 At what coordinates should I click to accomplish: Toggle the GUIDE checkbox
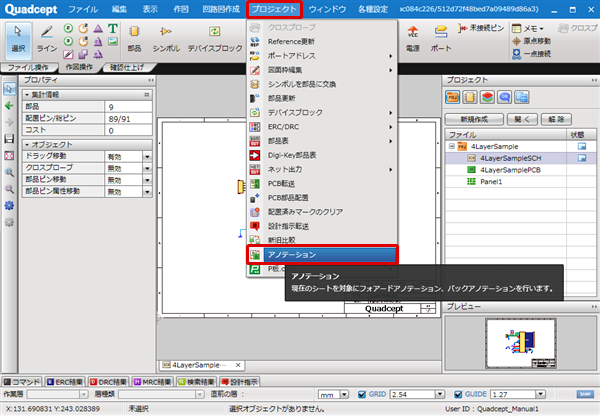[x=458, y=394]
